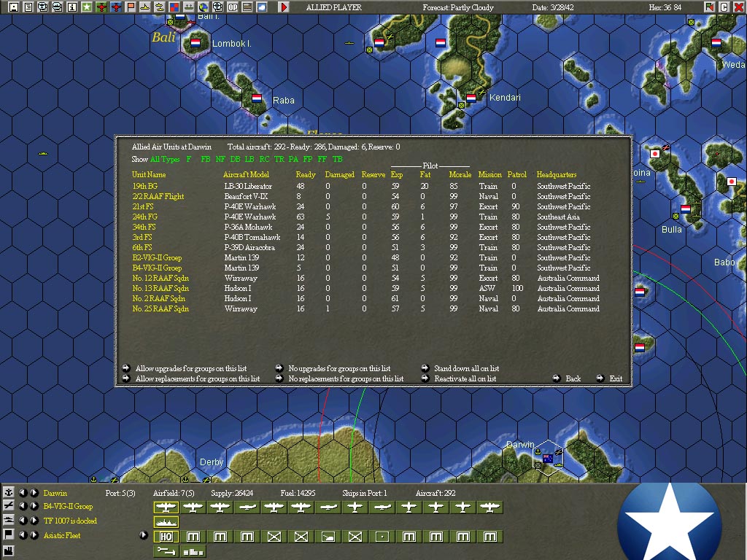Filter the list to All Types
Image resolution: width=747 pixels, height=560 pixels.
[165, 159]
